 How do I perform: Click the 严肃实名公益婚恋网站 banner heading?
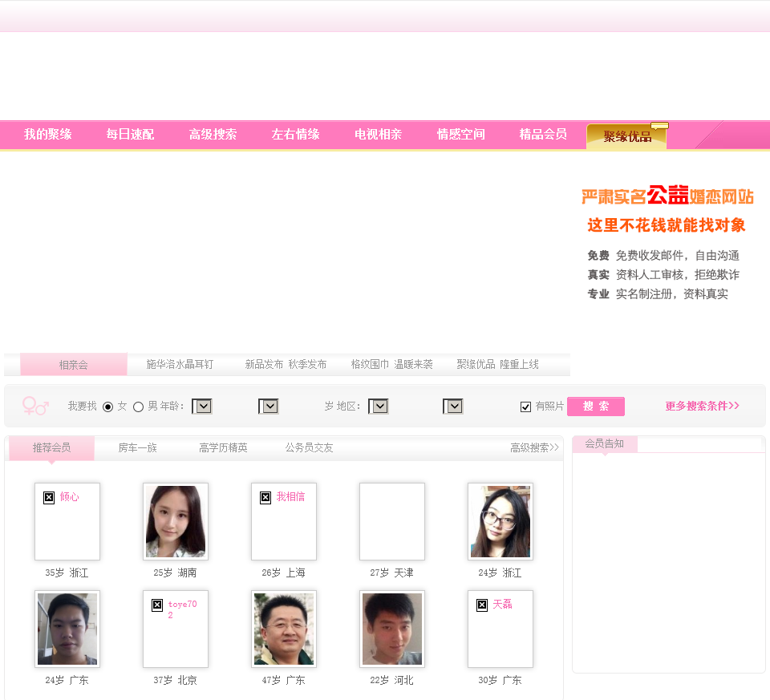(x=667, y=196)
